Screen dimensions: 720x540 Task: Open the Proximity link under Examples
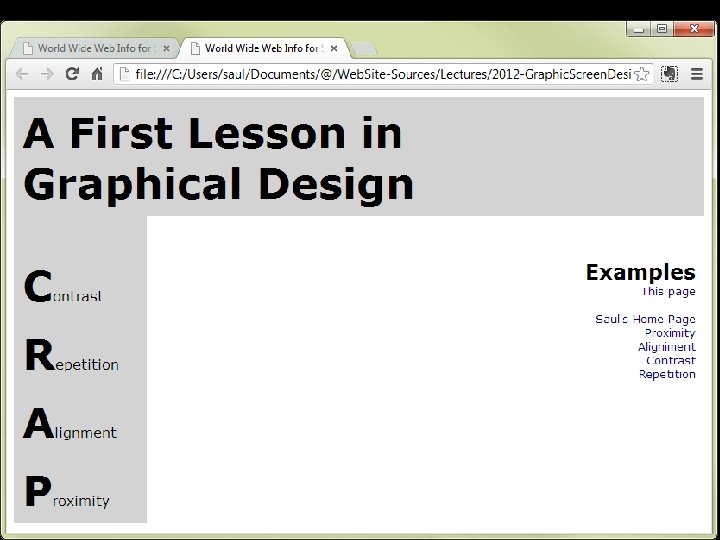click(x=670, y=333)
